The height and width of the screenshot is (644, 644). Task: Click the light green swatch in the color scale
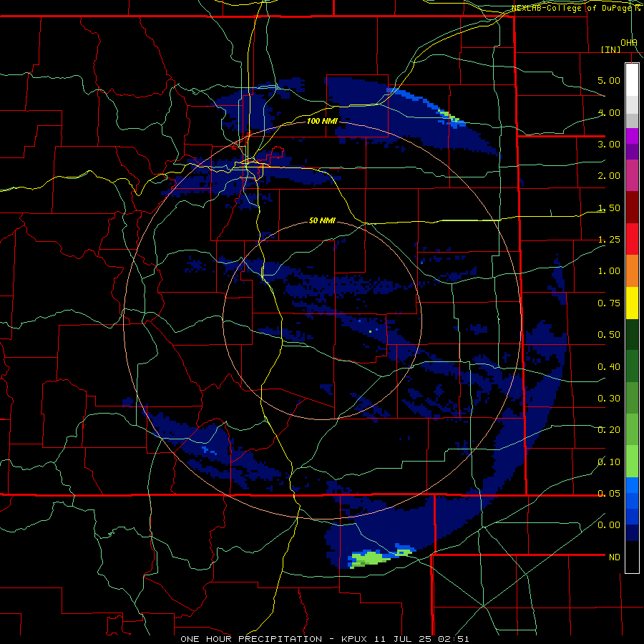coord(632,462)
